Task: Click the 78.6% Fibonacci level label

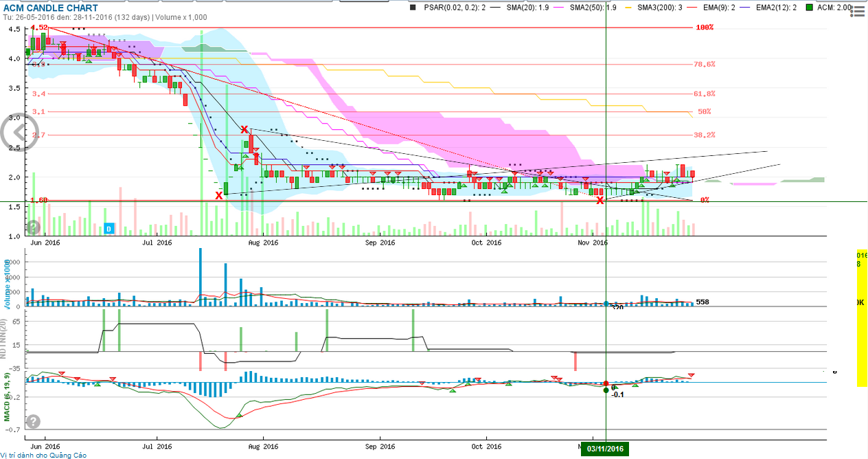Action: [x=705, y=64]
